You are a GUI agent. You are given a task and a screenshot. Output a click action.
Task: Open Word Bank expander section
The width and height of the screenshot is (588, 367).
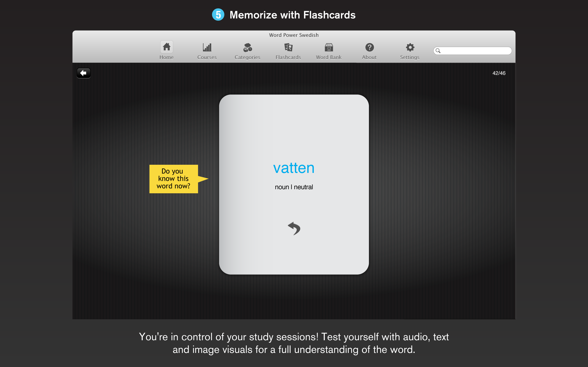tap(329, 50)
